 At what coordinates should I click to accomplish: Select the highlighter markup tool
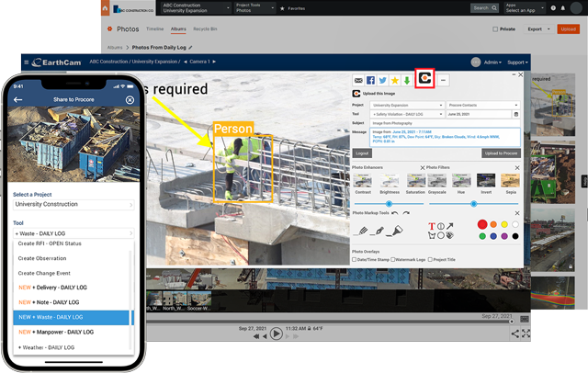tap(395, 231)
